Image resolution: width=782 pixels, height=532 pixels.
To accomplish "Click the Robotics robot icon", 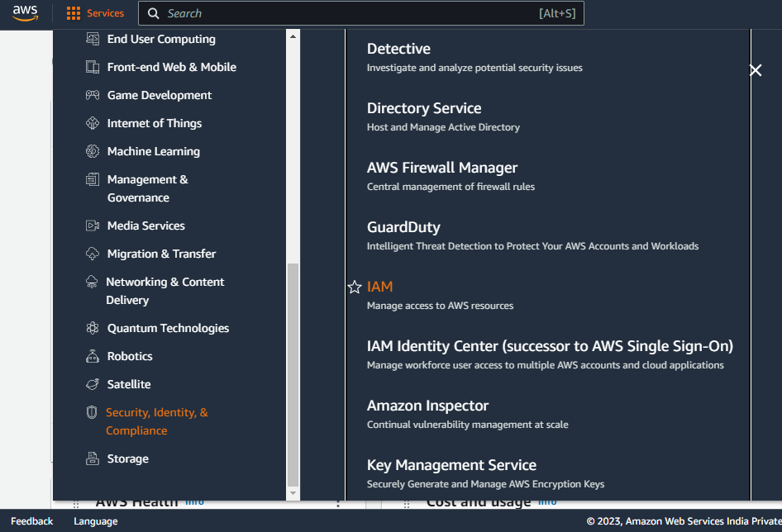I will (x=93, y=356).
